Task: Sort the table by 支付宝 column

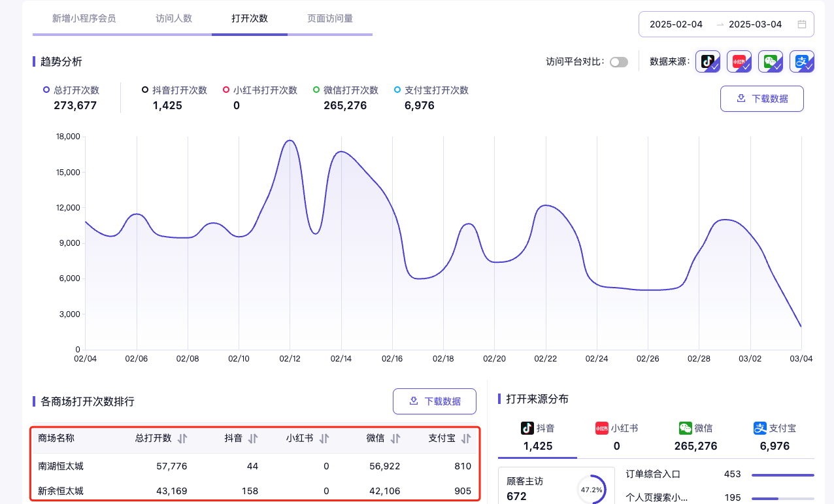Action: coord(466,439)
